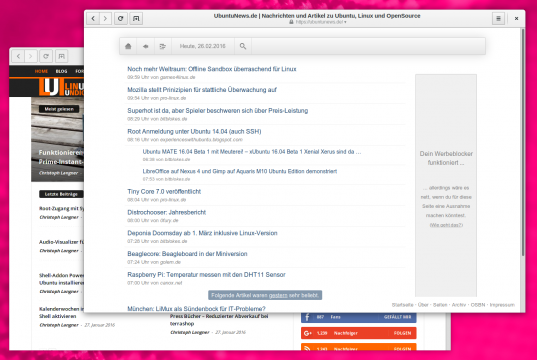
Task: Click 'Wie geht das?' link in ad box
Action: coord(446,225)
